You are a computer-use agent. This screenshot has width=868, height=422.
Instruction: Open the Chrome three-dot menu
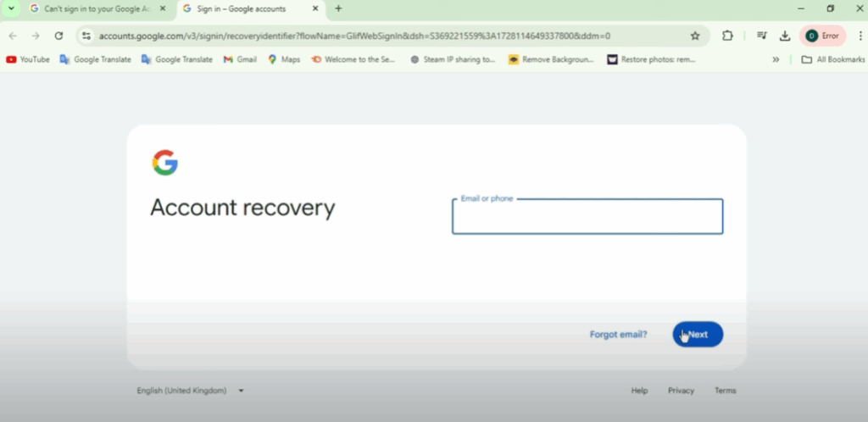(860, 36)
